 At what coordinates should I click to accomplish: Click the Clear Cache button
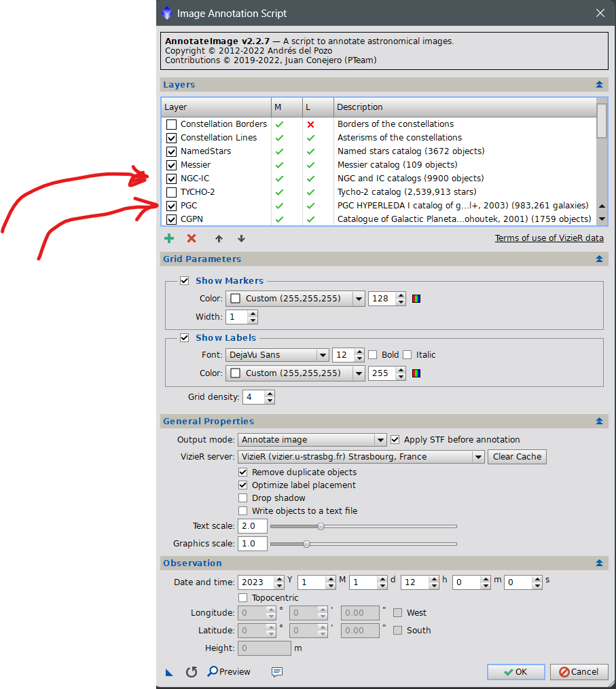[517, 457]
